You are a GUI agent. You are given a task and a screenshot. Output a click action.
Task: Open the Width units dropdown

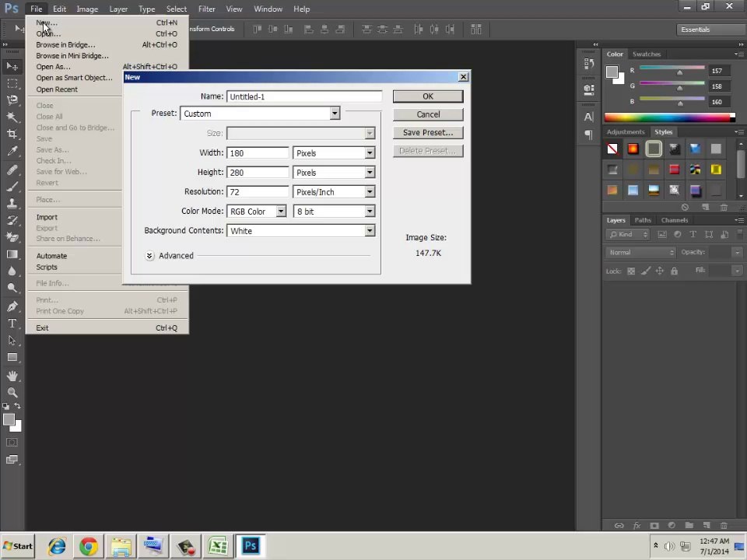pos(370,153)
